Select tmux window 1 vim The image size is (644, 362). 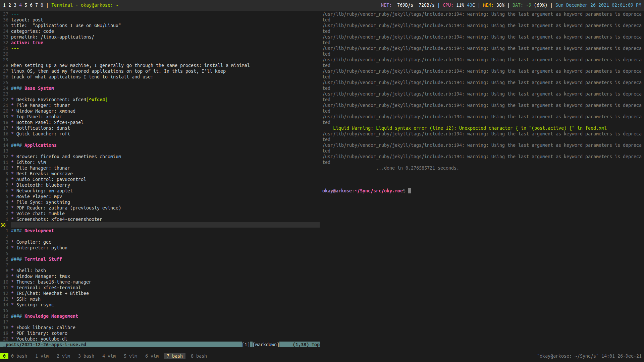tap(42, 356)
